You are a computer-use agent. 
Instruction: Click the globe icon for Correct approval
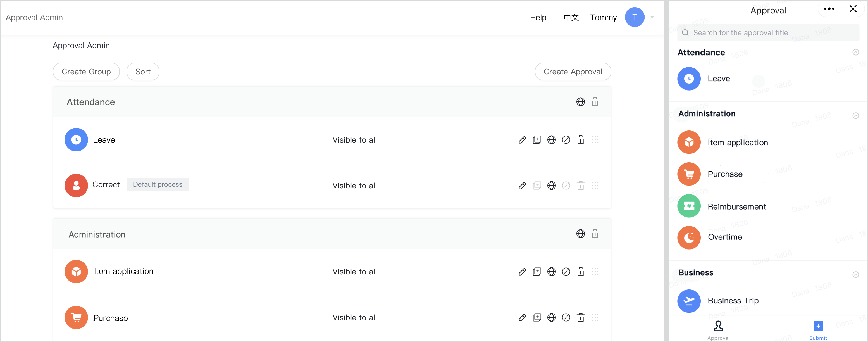coord(552,186)
